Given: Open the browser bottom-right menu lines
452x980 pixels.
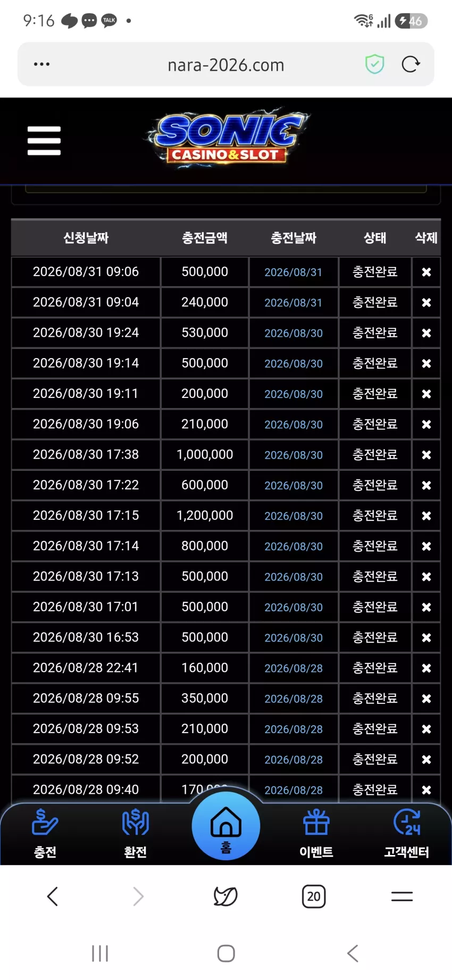Looking at the screenshot, I should point(402,896).
